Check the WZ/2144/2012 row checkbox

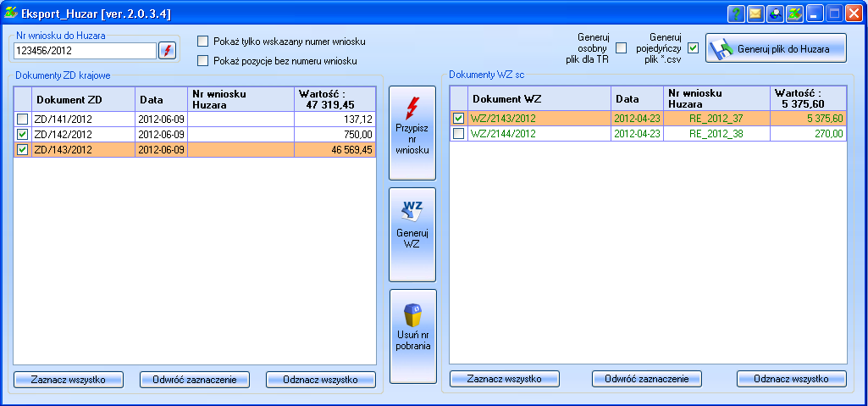[458, 134]
